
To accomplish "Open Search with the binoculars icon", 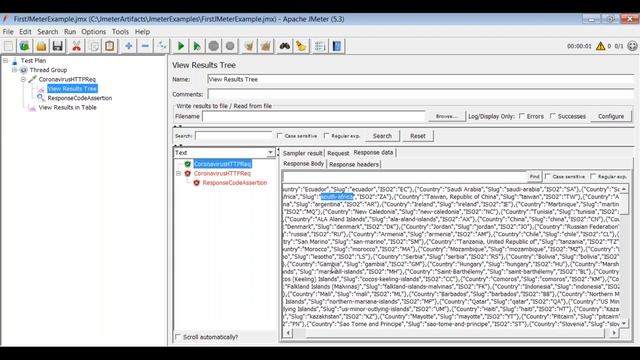I will 284,46.
